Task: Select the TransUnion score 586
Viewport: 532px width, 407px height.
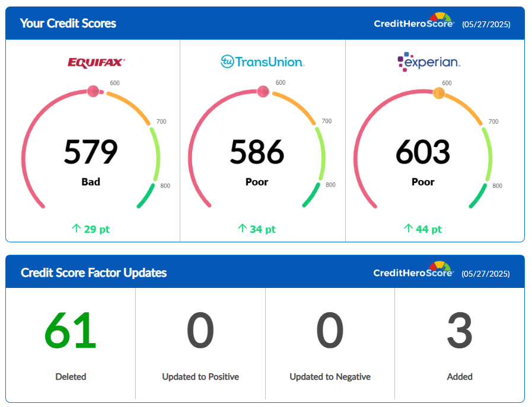Action: pos(257,152)
